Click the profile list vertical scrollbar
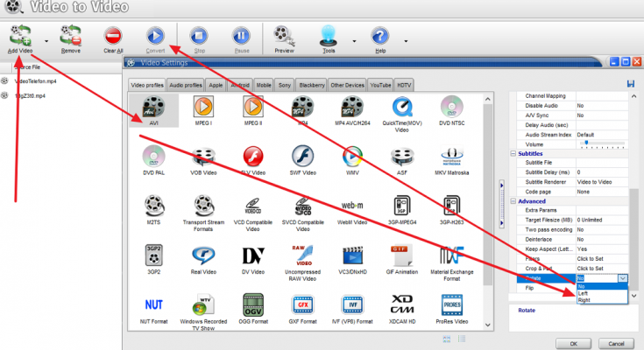Viewport: 644px width, 350px height. 487,212
